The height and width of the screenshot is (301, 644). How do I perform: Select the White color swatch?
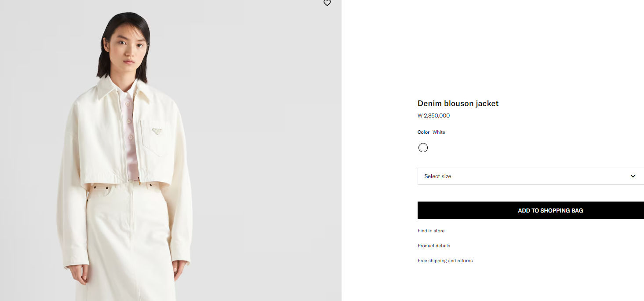pos(423,148)
